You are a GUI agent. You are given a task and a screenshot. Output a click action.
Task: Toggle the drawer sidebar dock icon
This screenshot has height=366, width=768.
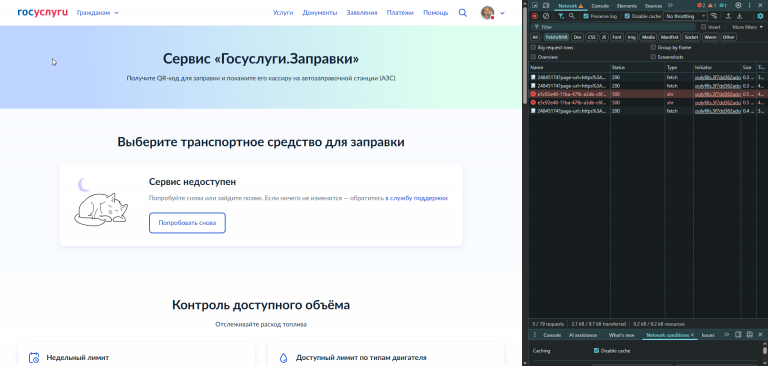739,335
